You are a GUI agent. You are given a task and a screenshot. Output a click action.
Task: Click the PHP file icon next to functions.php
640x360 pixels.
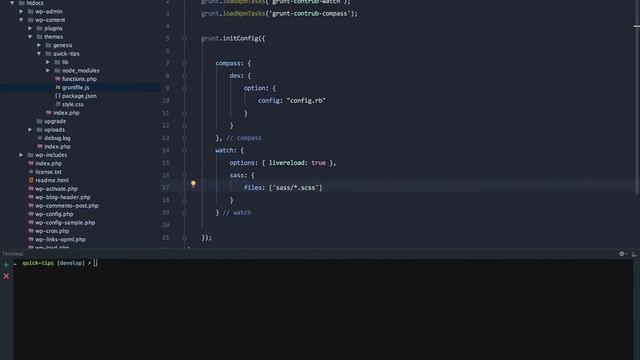point(58,79)
